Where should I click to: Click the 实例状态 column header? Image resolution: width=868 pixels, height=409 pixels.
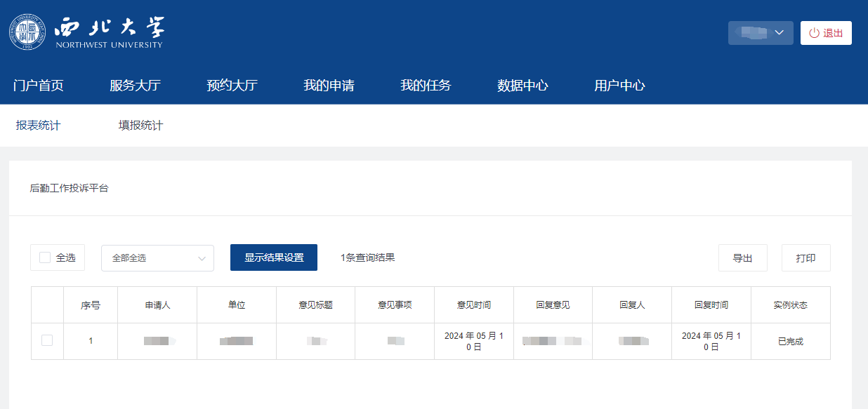tap(790, 305)
